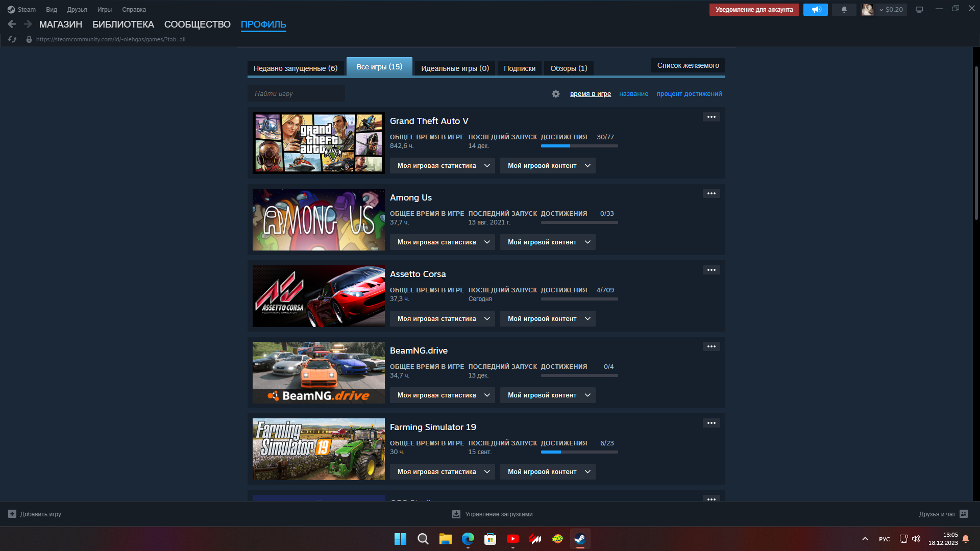
Task: Open the three-dots menu for Assetto Corsa
Action: (x=712, y=270)
